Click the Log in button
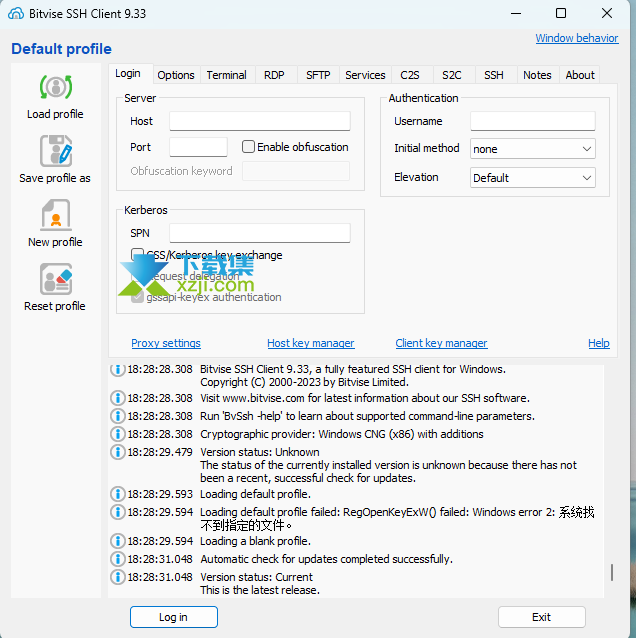Viewport: 636px width, 638px height. tap(174, 617)
